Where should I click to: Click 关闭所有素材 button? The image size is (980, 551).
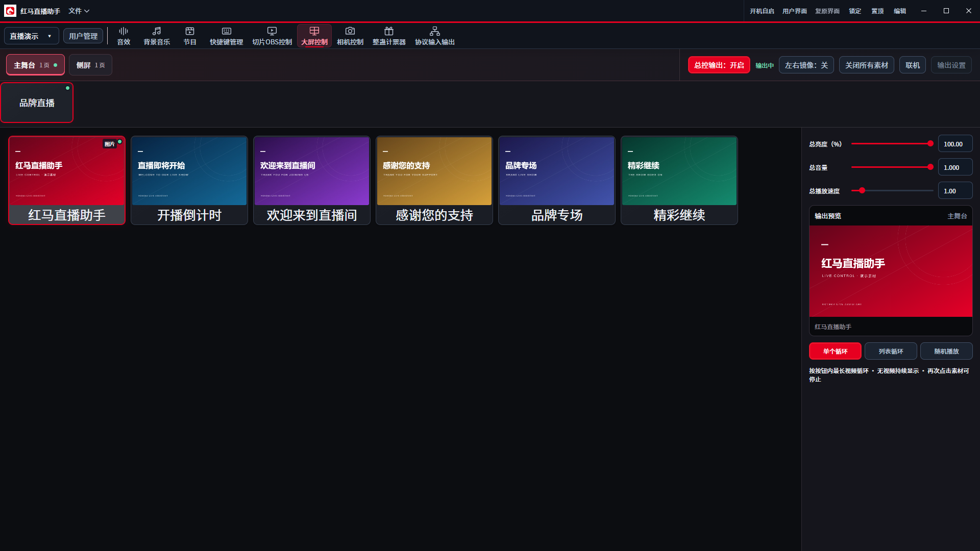tap(866, 65)
